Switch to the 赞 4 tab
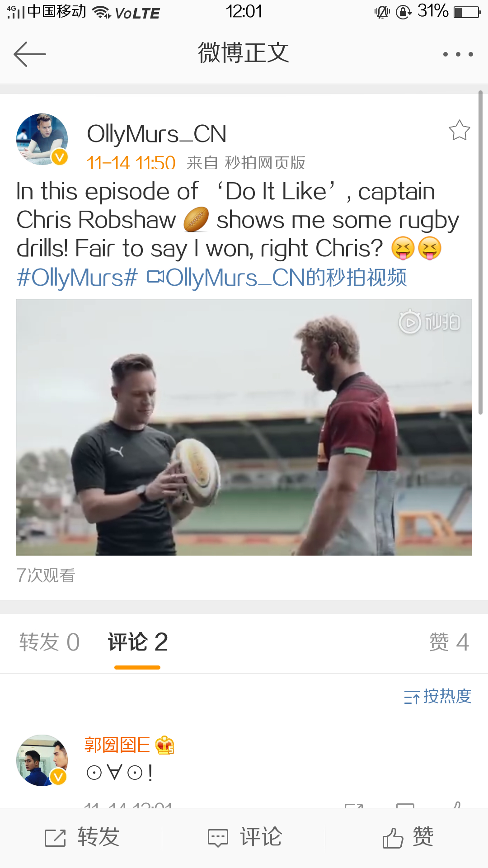Viewport: 488px width, 868px height. pos(449,642)
